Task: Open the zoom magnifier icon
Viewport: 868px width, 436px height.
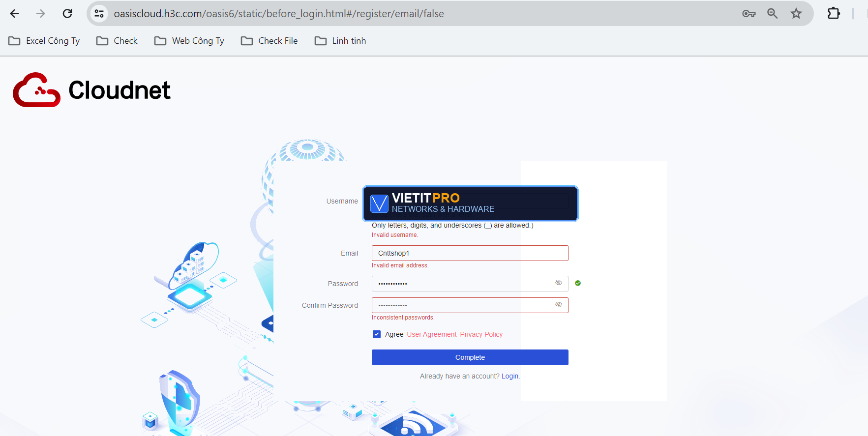Action: click(773, 14)
